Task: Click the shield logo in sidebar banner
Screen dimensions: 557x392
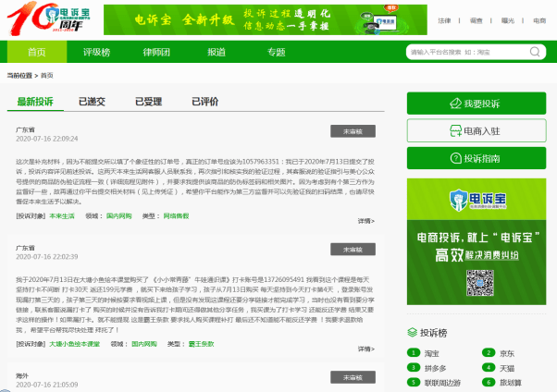Action: tap(458, 200)
